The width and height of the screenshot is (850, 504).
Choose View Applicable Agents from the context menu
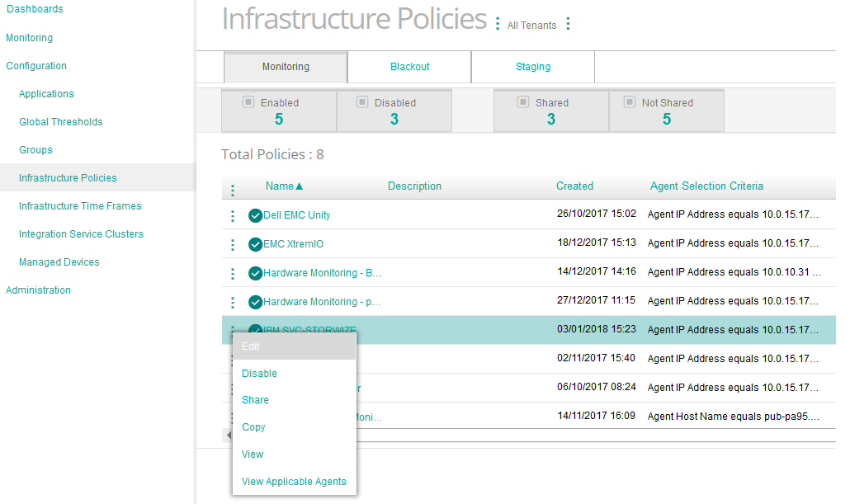pyautogui.click(x=294, y=482)
